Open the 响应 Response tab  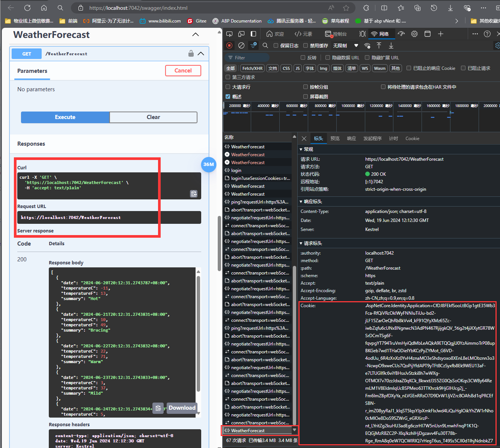click(x=351, y=139)
